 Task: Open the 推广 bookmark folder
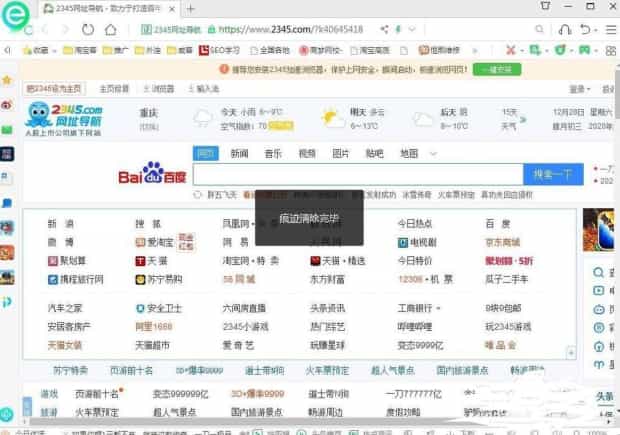point(115,50)
